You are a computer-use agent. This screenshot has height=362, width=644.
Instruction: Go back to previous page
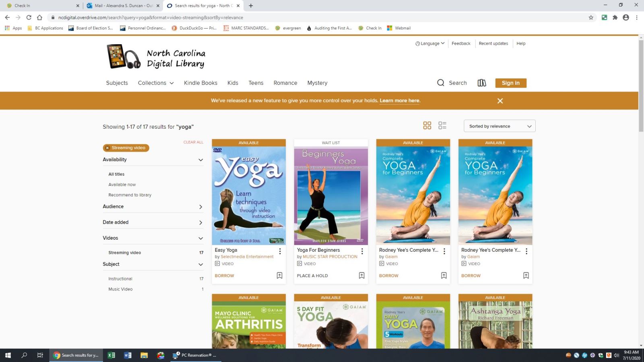pos(7,17)
